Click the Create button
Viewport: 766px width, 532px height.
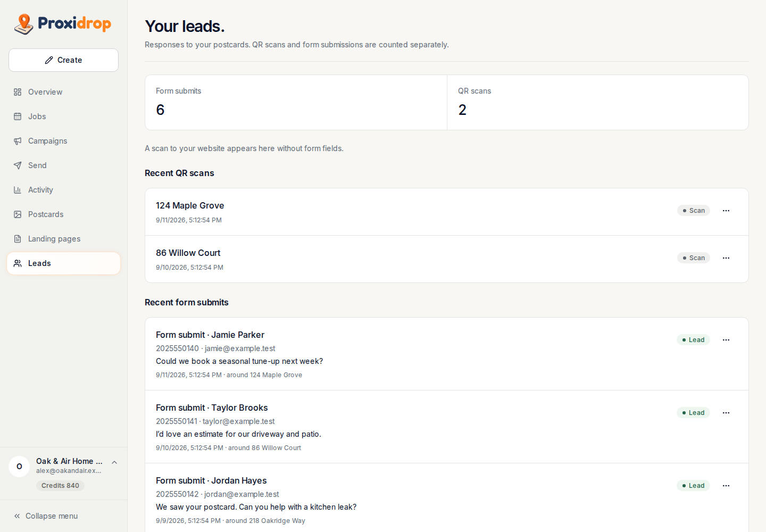pos(63,60)
